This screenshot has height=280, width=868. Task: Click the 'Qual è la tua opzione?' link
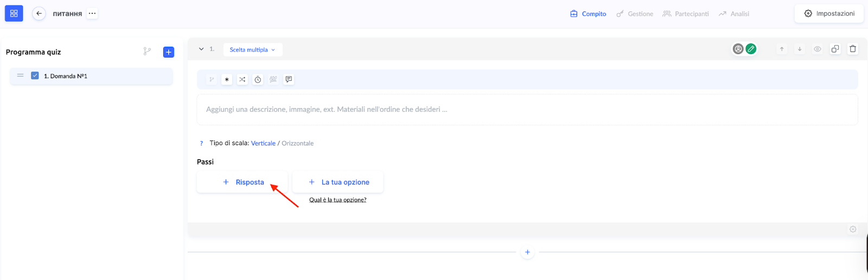[337, 200]
